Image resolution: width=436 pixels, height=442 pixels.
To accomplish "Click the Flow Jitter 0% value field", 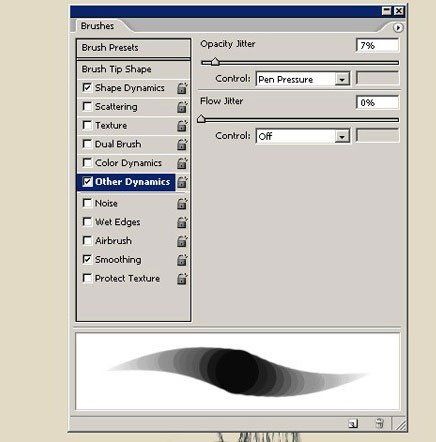I will [377, 102].
